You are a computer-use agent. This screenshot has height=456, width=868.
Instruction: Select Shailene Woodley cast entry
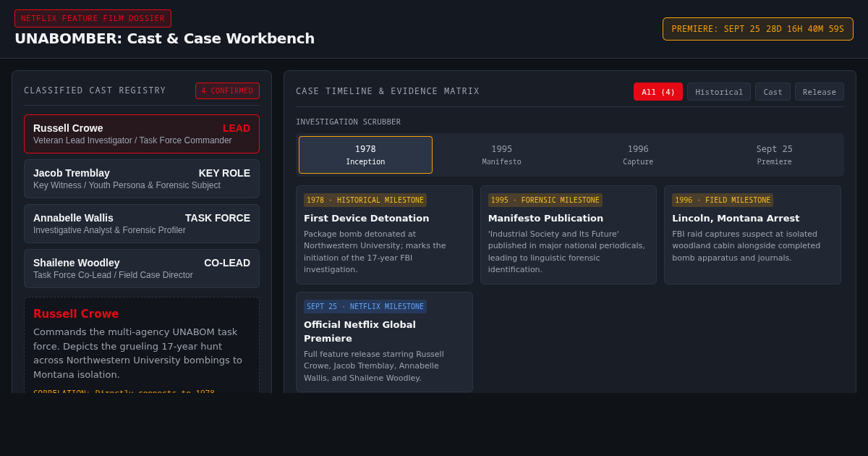click(x=142, y=269)
